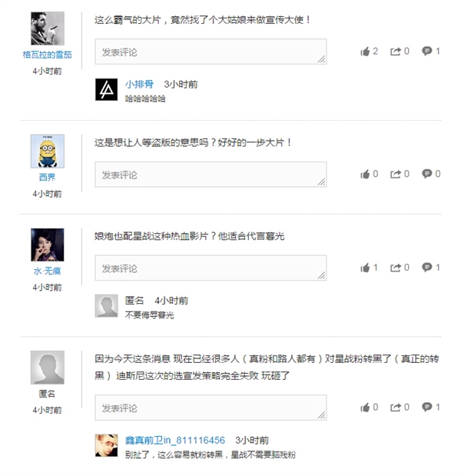Visit 水·无痕's profile via username

[48, 271]
